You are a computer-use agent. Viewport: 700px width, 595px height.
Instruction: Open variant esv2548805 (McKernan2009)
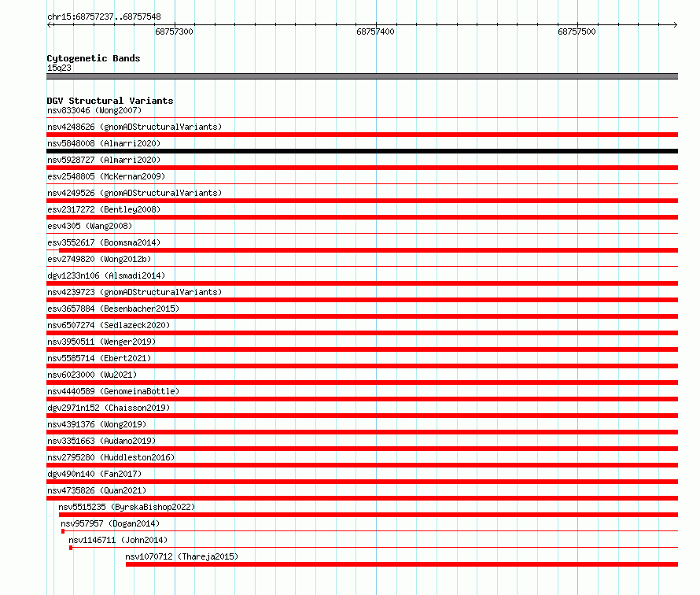click(x=106, y=176)
